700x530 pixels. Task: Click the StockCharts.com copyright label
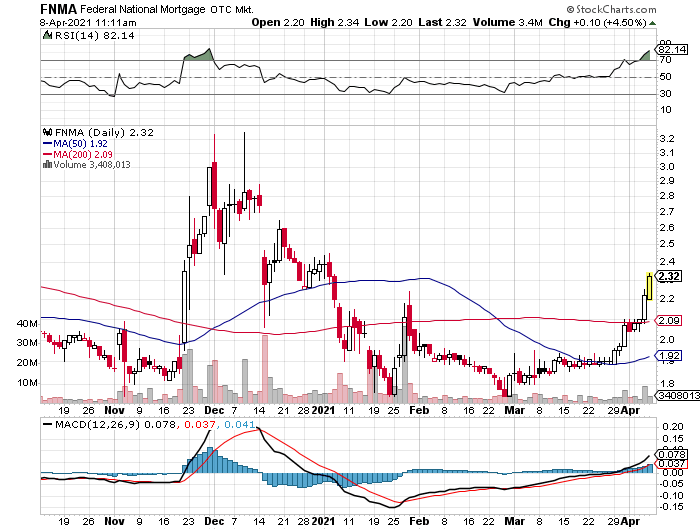click(x=612, y=9)
